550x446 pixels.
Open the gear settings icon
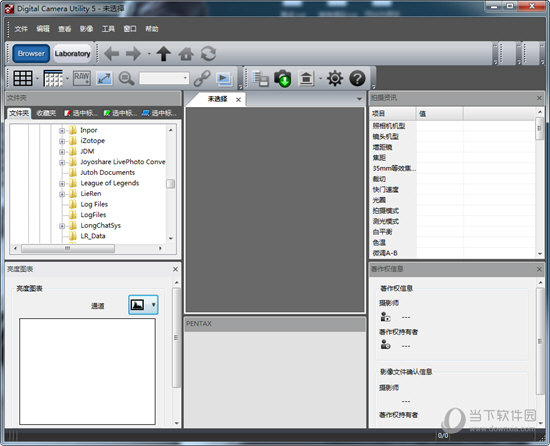click(x=335, y=78)
